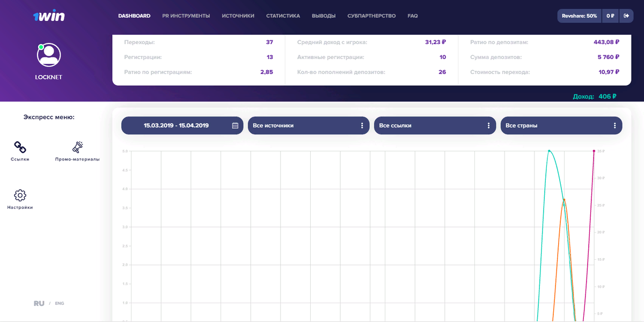Click the Revshare: 50% button
Screen dimensions: 644x322
click(580, 16)
